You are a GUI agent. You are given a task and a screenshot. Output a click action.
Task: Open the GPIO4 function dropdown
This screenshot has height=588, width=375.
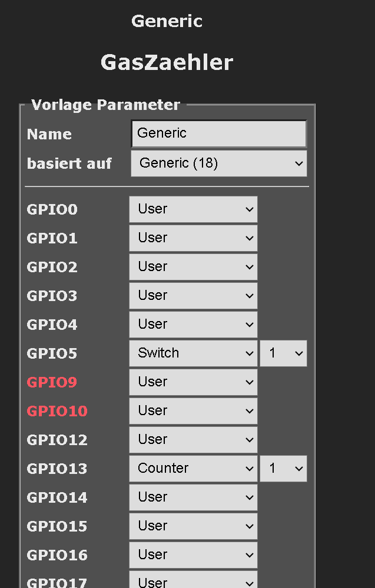pos(193,325)
